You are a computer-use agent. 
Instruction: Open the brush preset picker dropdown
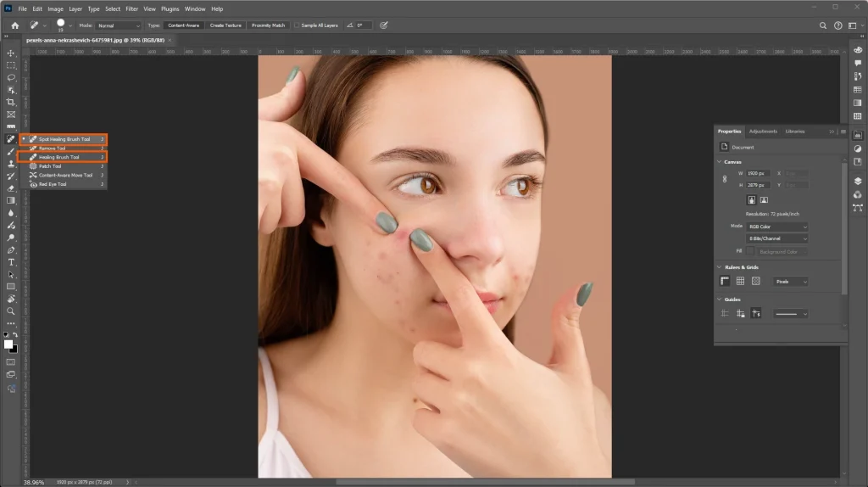coord(70,25)
